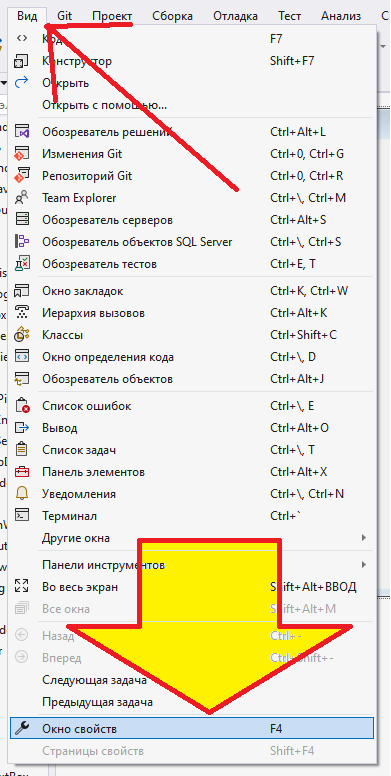Click the Shift+F7 shortcut text
The image size is (391, 776).
click(x=292, y=61)
